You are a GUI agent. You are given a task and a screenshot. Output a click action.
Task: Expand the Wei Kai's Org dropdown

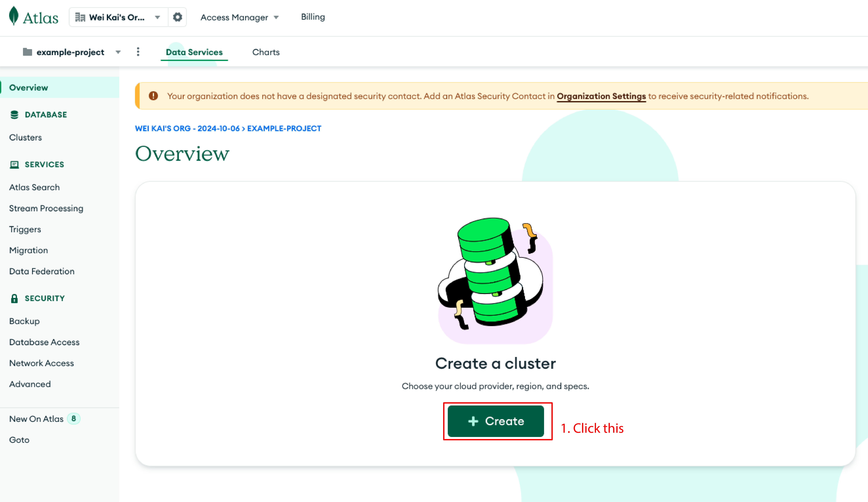(x=157, y=17)
